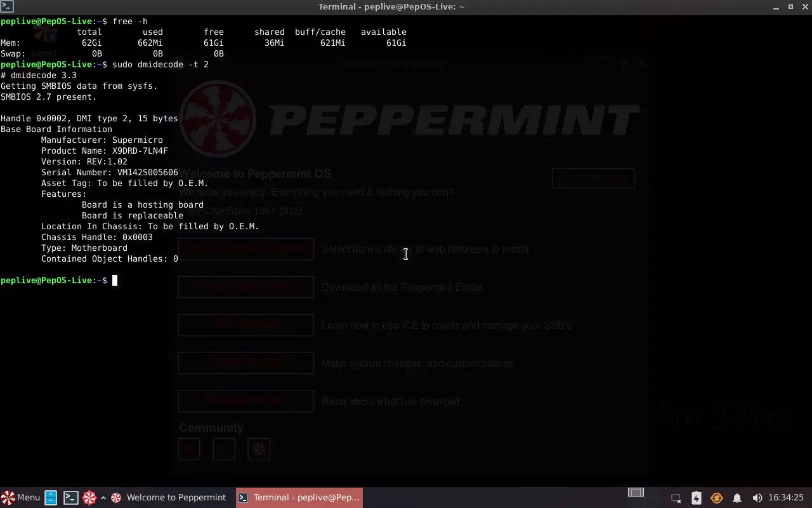Close the Terminal window
812x508 pixels.
click(804, 7)
